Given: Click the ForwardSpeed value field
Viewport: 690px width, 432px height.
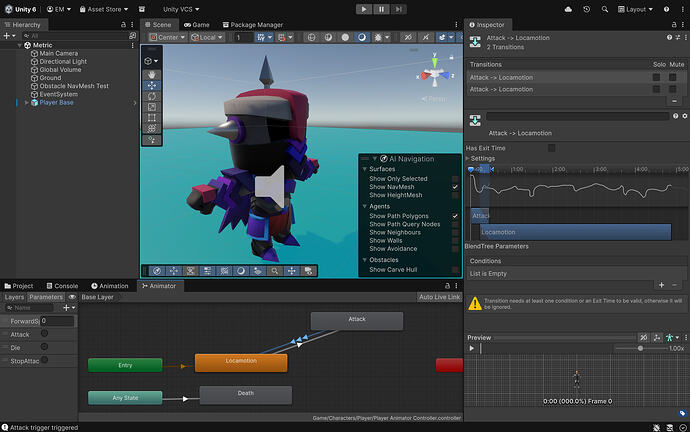Looking at the screenshot, I should click(x=58, y=321).
